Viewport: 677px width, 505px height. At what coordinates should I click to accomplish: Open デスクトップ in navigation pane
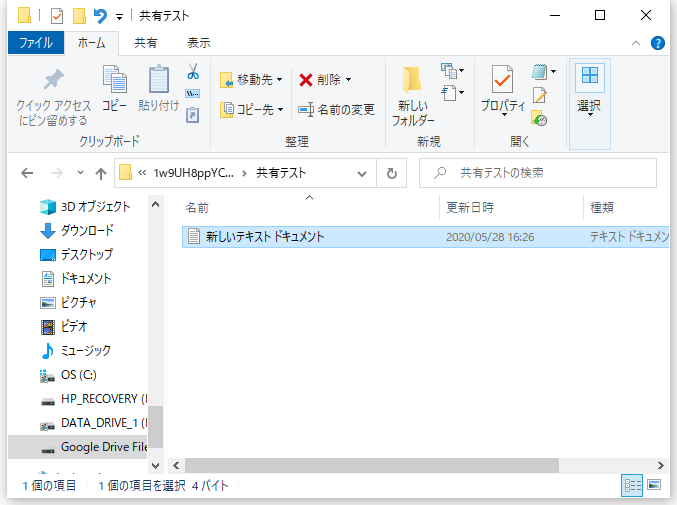point(77,255)
